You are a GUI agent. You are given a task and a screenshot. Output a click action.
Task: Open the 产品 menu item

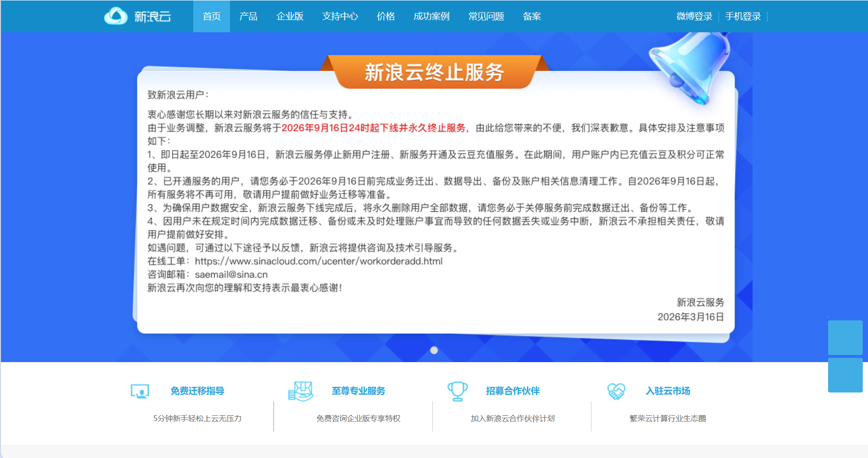(x=248, y=16)
